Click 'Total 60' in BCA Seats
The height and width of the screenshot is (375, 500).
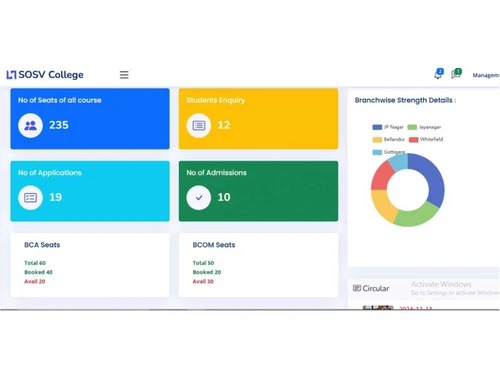click(x=35, y=263)
